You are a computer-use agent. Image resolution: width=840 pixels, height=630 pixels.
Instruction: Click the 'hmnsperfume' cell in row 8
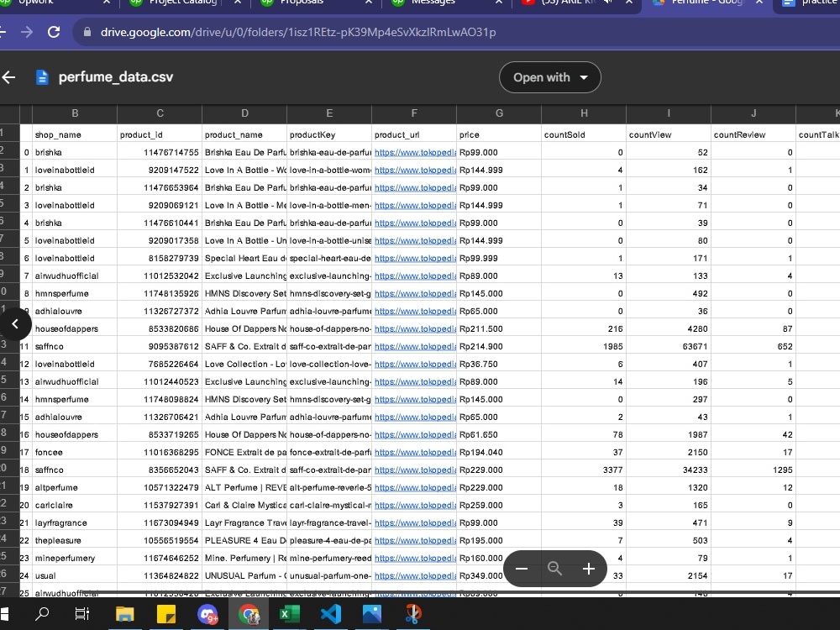tap(75, 293)
